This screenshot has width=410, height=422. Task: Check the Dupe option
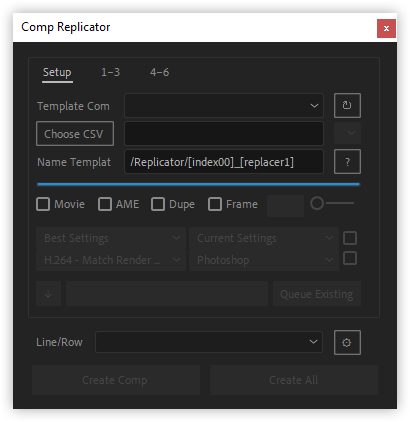point(158,204)
